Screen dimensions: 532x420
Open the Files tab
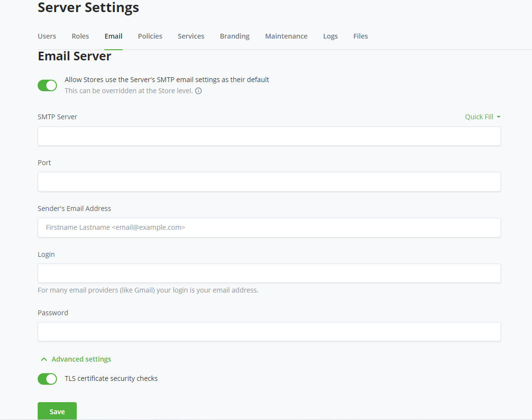click(361, 36)
